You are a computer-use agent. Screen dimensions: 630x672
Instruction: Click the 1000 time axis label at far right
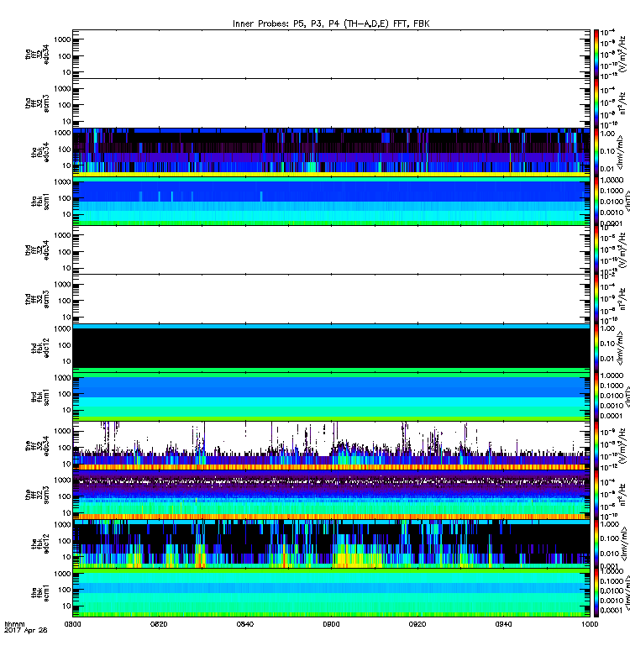pos(591,624)
